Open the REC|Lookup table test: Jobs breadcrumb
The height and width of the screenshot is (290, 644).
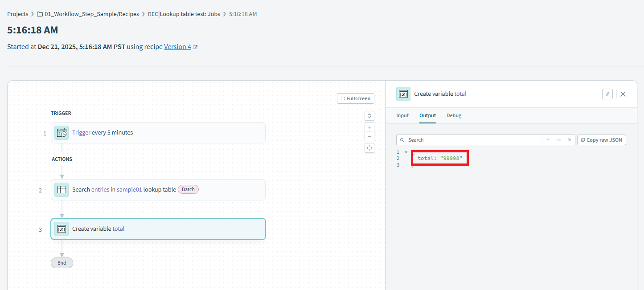pos(184,14)
